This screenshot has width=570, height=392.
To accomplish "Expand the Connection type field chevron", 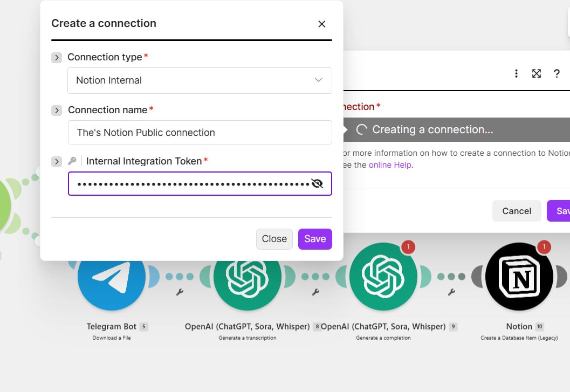I will pos(56,58).
